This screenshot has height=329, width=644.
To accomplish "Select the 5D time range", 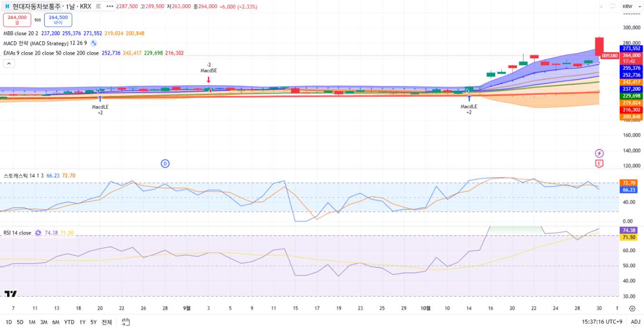I will tap(20, 322).
